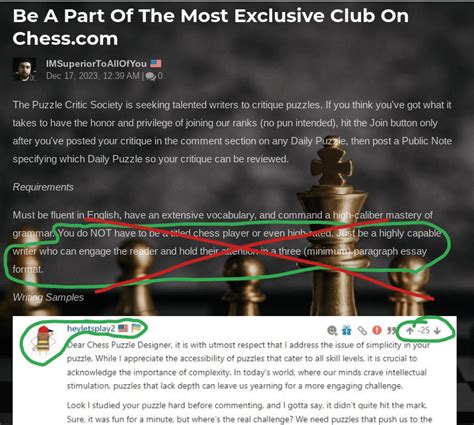
Task: Click the Dec 17, 2023 post timestamp
Action: click(x=92, y=76)
